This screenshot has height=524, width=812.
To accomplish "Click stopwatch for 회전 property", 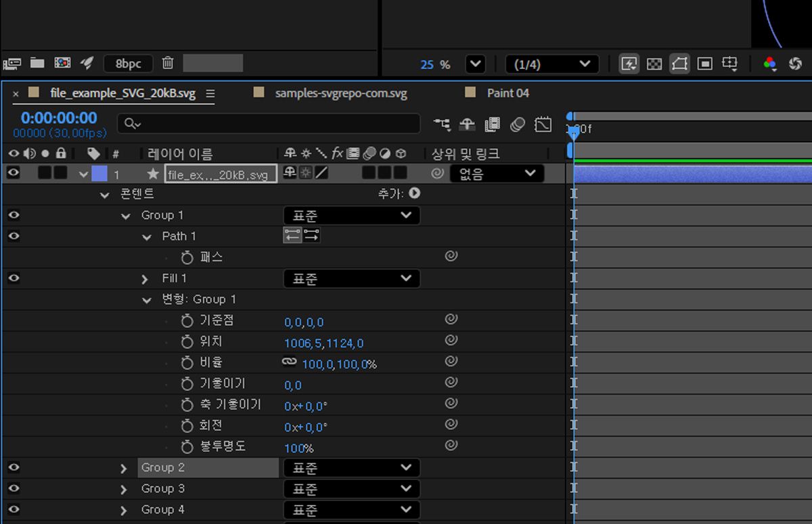I will point(187,426).
